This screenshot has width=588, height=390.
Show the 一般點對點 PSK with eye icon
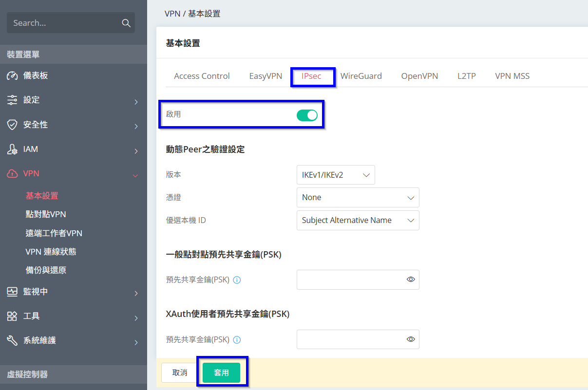tap(411, 279)
